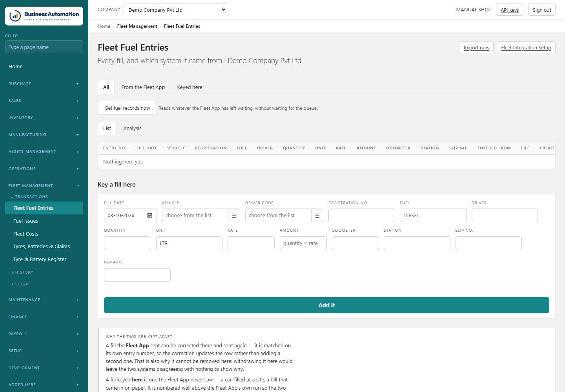Open Home in the sidebar
Image resolution: width=565 pixels, height=392 pixels.
(44, 67)
